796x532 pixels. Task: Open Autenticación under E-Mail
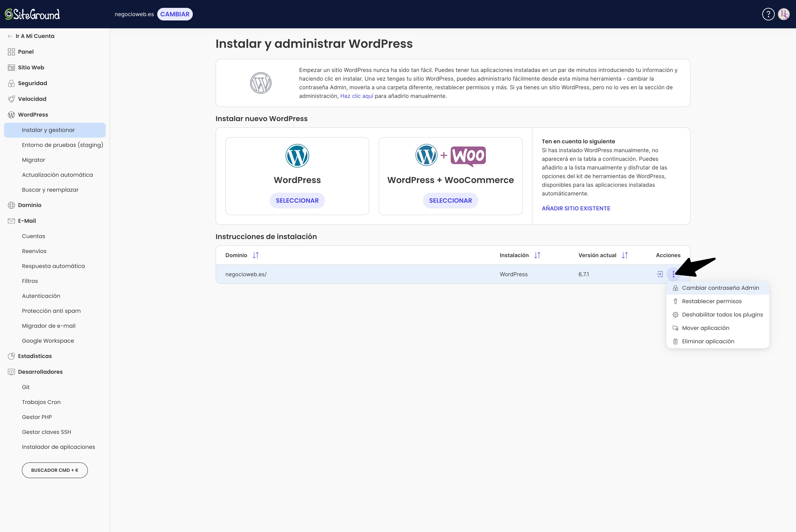click(41, 296)
